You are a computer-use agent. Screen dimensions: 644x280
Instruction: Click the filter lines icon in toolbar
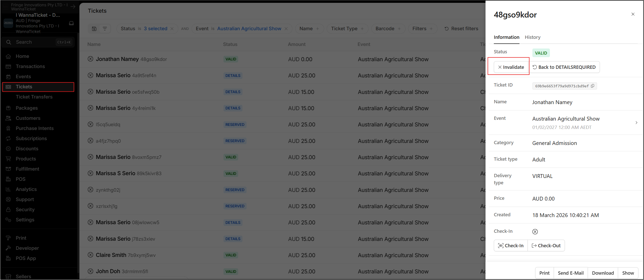pos(105,29)
